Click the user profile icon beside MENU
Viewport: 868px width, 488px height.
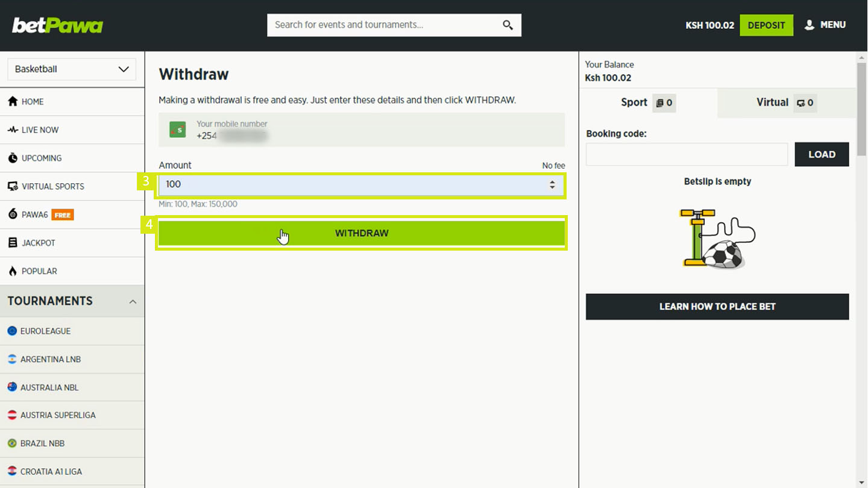click(810, 25)
